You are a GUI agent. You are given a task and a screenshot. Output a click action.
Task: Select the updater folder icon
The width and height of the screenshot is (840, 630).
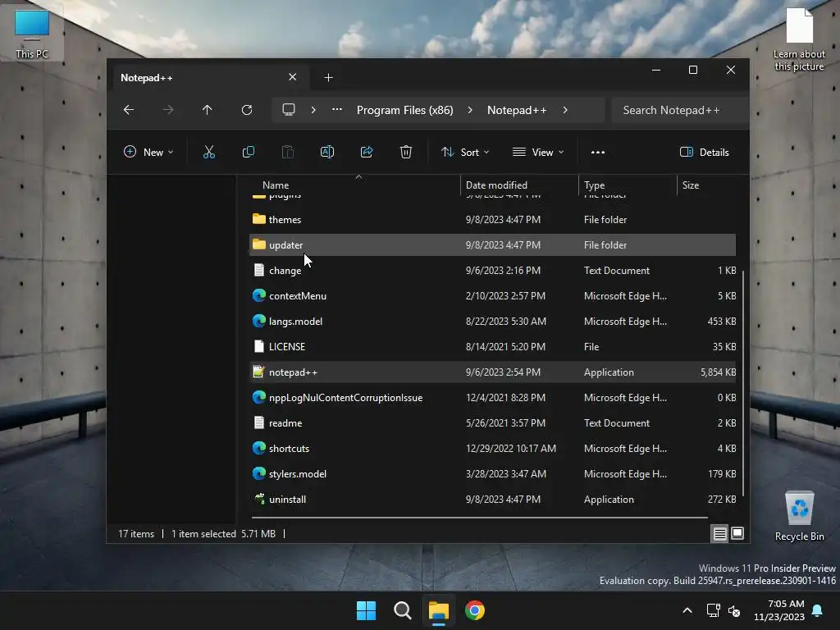[x=259, y=244]
